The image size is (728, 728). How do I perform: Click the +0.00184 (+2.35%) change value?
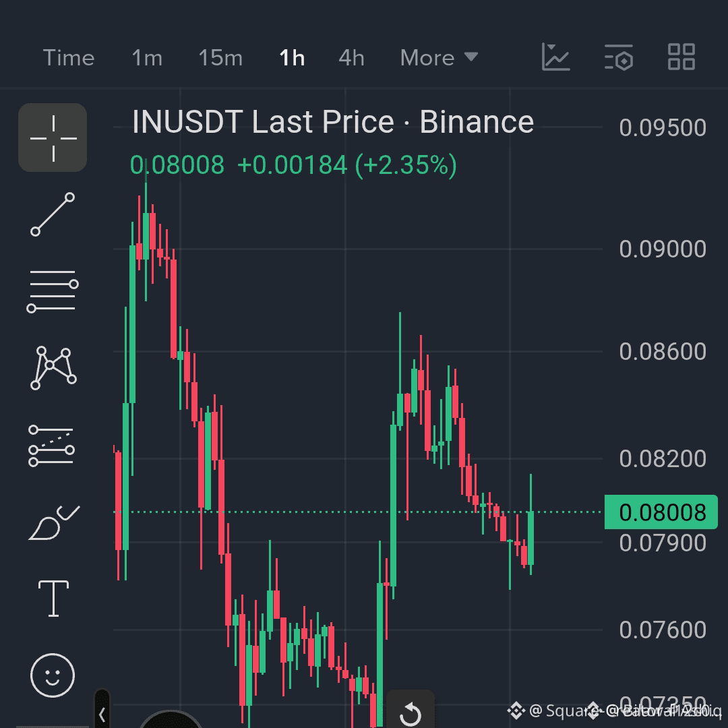pos(347,165)
